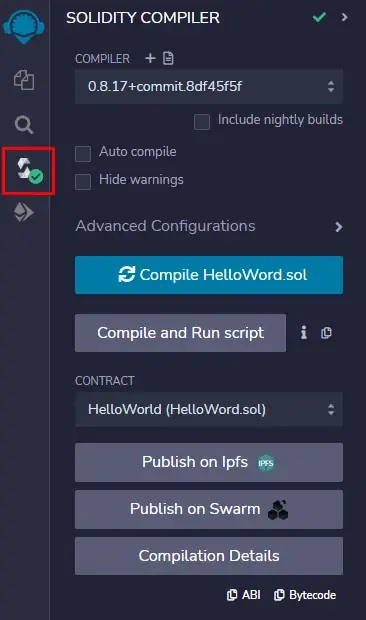Copy ABI to clipboard
The image size is (366, 620).
(x=243, y=595)
